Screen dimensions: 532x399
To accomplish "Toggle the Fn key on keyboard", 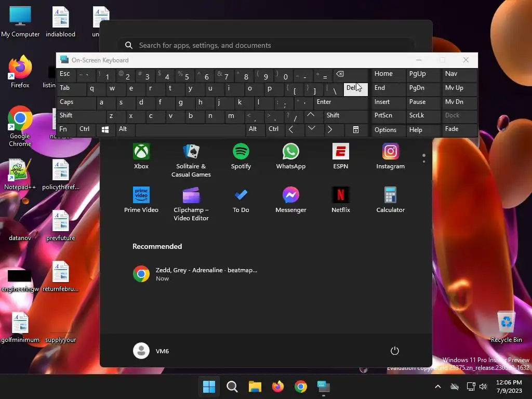I will [x=66, y=129].
